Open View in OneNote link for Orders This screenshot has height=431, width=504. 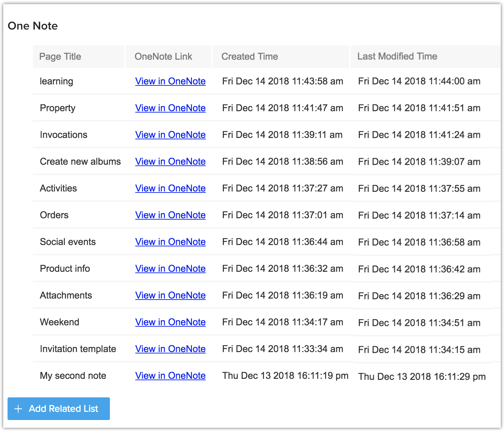170,215
